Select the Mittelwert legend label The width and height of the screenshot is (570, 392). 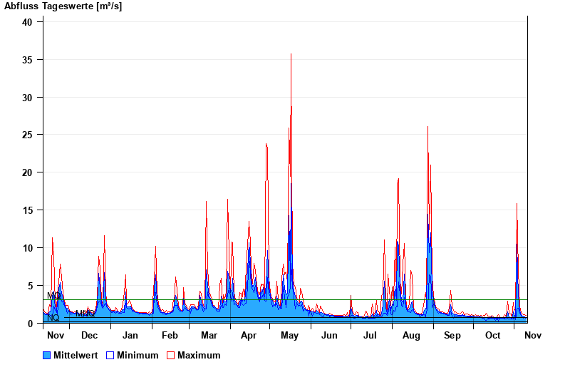pyautogui.click(x=76, y=355)
